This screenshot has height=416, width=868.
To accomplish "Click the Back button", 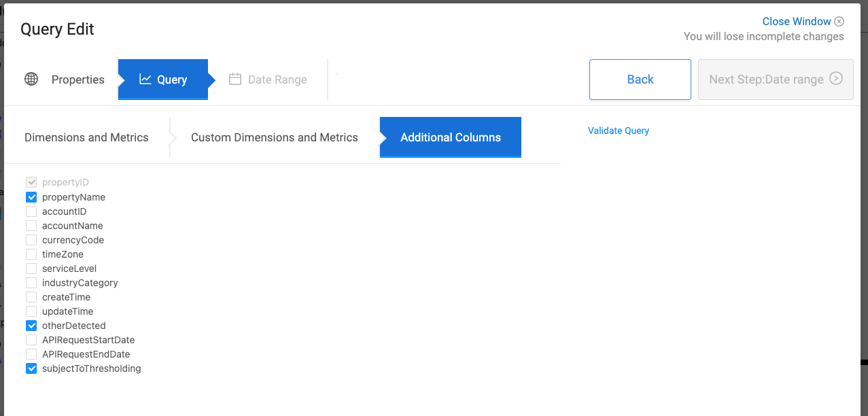I will 640,80.
